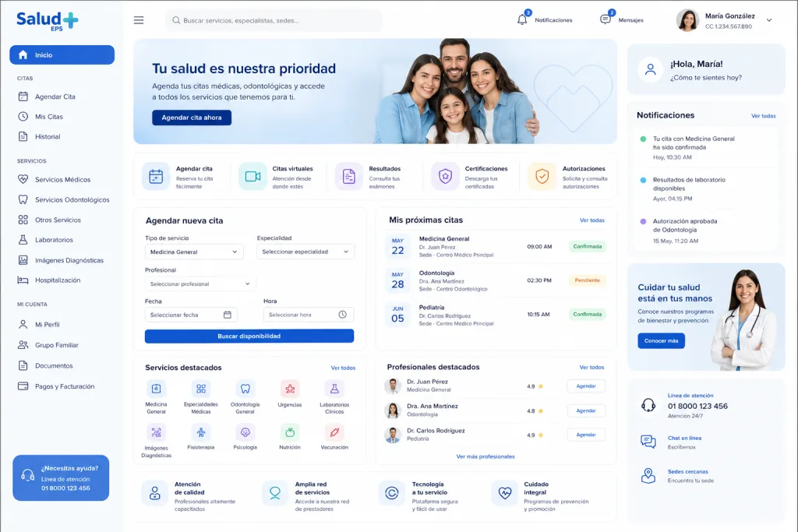Open the Psicología service icon
Viewport: 798px width, 532px height.
click(245, 432)
